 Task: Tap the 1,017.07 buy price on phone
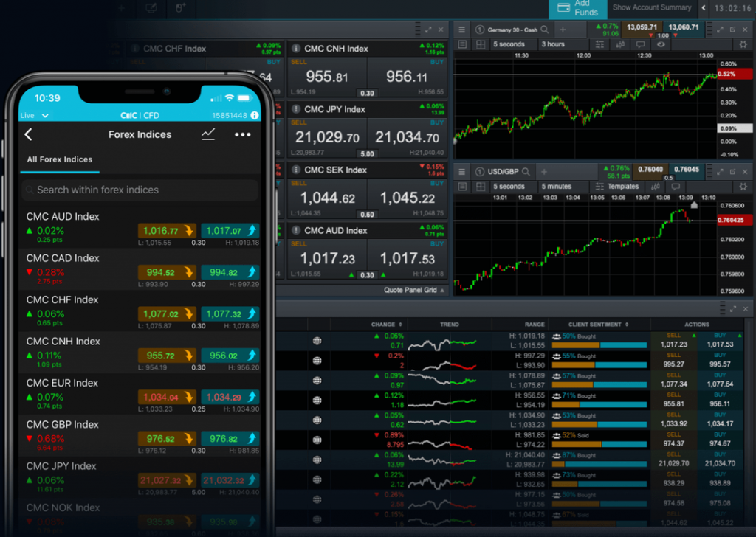pos(230,231)
